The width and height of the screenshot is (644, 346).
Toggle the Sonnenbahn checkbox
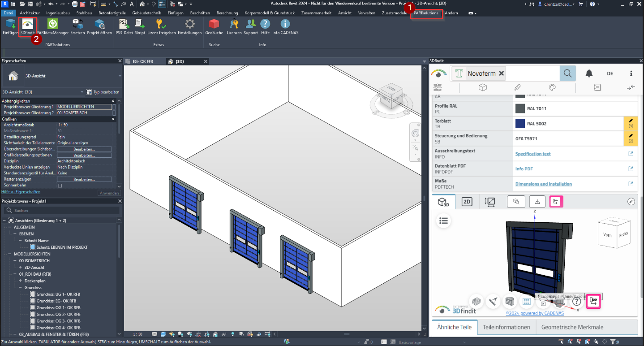pos(60,185)
